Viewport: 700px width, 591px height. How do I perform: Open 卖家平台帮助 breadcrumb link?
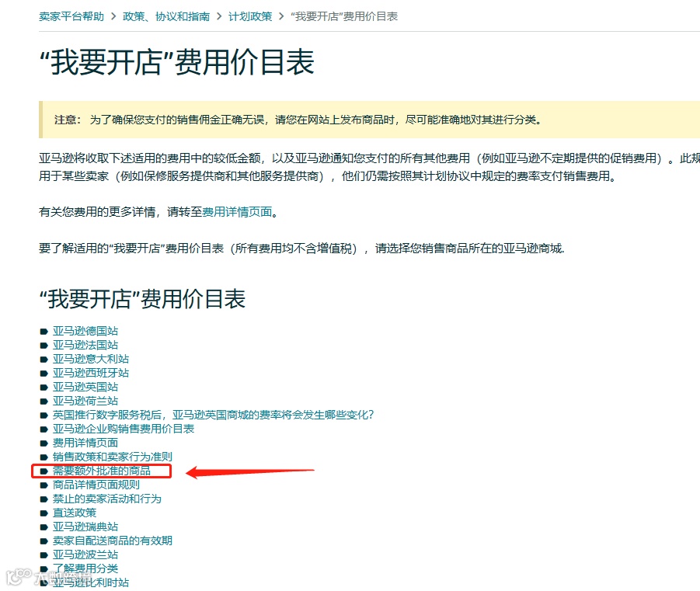click(71, 16)
